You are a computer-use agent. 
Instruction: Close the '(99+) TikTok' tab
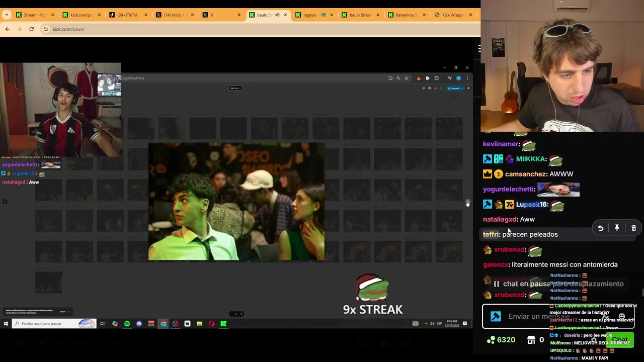point(146,15)
